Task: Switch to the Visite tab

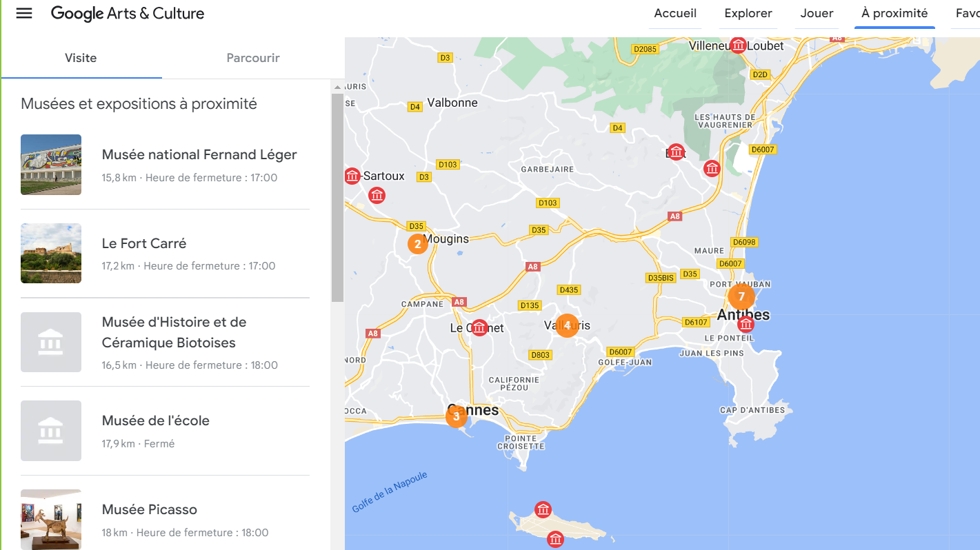Action: pos(81,58)
